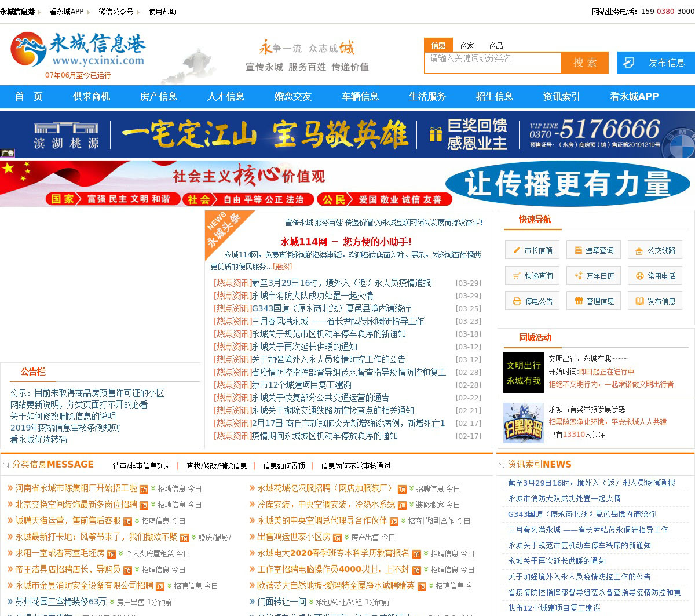Screen dimensions: 695x616
Task: Open 婚恋交友 in main navigation
Action: tap(293, 97)
